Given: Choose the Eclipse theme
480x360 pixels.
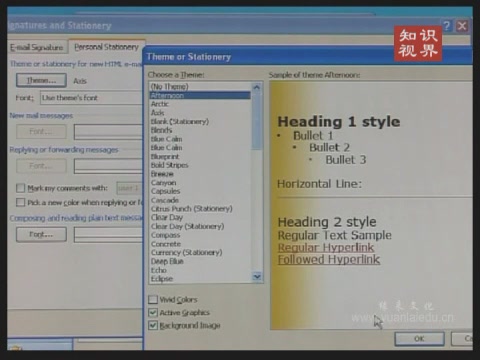Looking at the screenshot, I should 162,279.
